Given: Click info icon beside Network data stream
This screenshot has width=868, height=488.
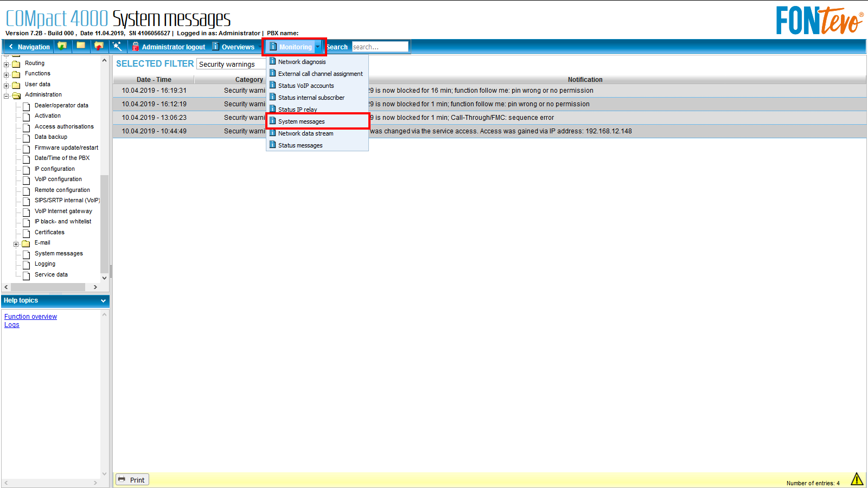Looking at the screenshot, I should [273, 133].
